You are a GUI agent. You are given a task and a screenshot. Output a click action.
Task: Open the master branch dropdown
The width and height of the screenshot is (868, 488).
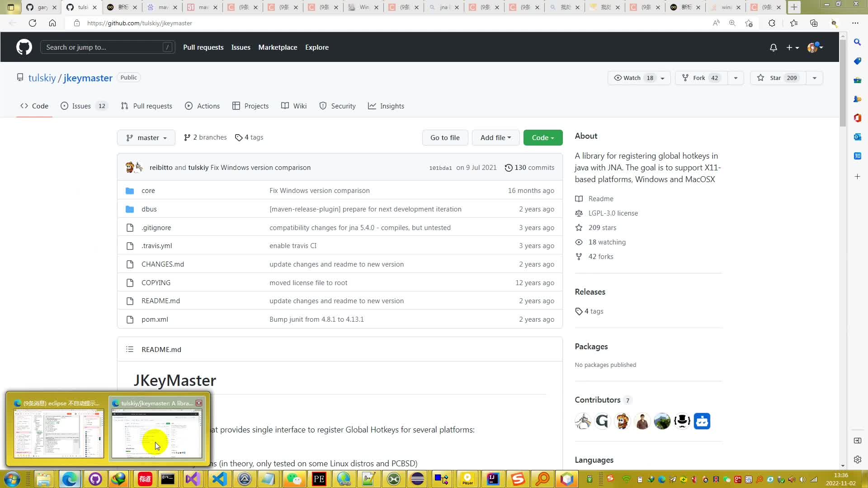(146, 137)
